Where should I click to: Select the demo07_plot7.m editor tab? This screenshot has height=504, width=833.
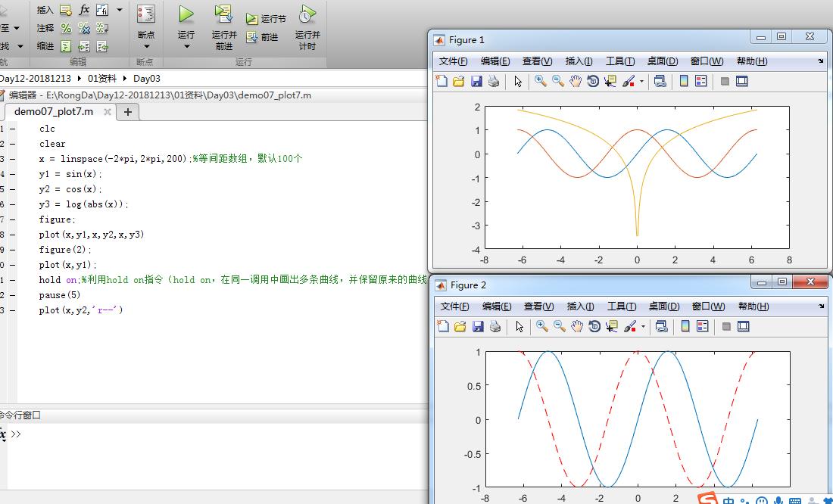(54, 111)
